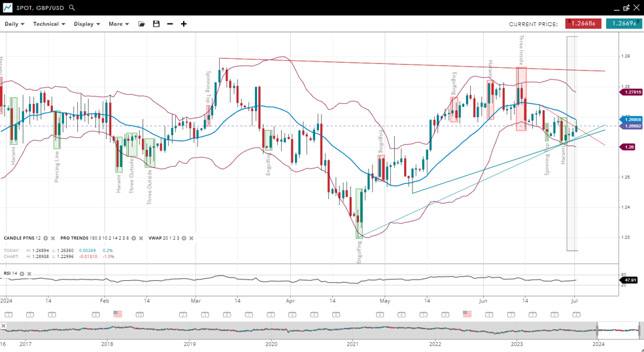Open the saved chart folder icon
The height and width of the screenshot is (352, 644).
(141, 24)
